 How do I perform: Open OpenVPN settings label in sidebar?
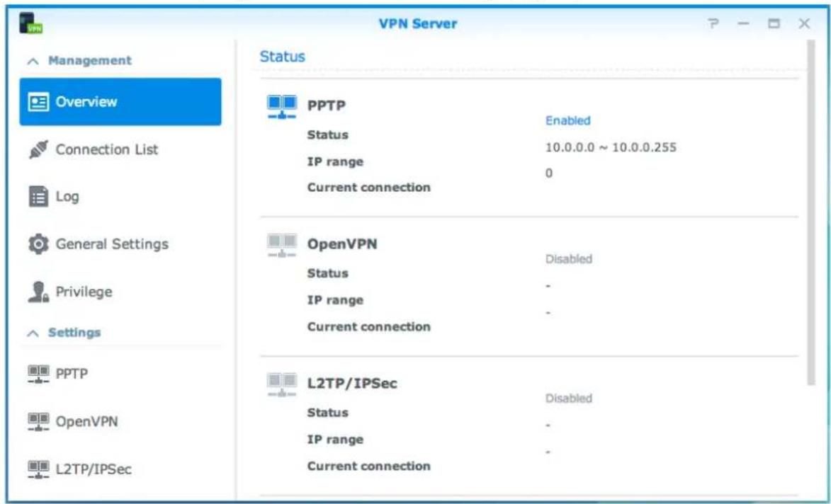pyautogui.click(x=87, y=421)
